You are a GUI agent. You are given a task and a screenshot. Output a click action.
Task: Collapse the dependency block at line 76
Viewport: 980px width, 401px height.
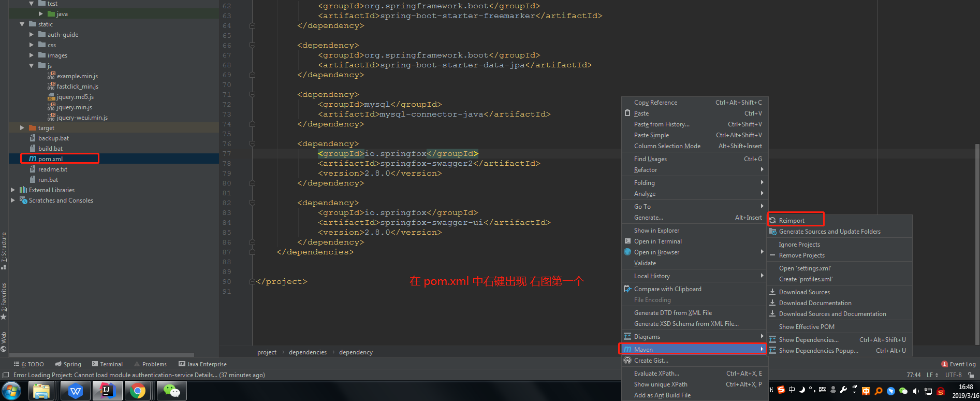pyautogui.click(x=252, y=144)
